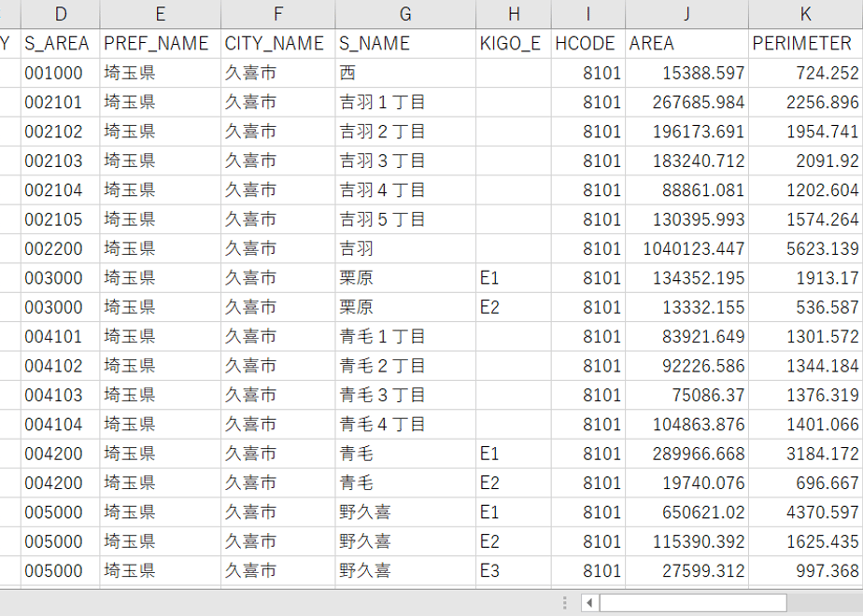Viewport: 863px width, 616px height.
Task: Select the cell with 青毛４丁目
Action: 405,425
